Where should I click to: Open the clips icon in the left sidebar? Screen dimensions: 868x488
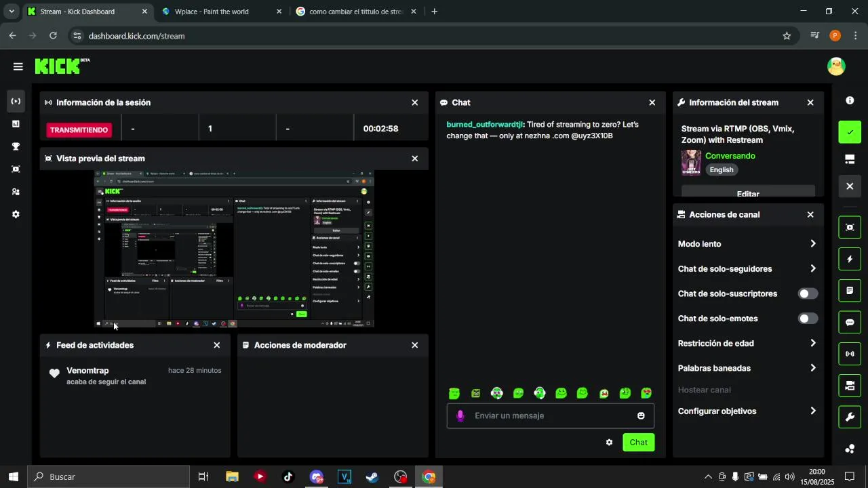(x=16, y=169)
